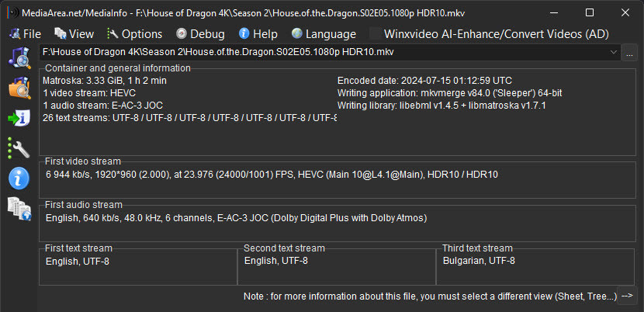This screenshot has width=644, height=312.
Task: Click the first video stream info text
Action: (x=272, y=175)
